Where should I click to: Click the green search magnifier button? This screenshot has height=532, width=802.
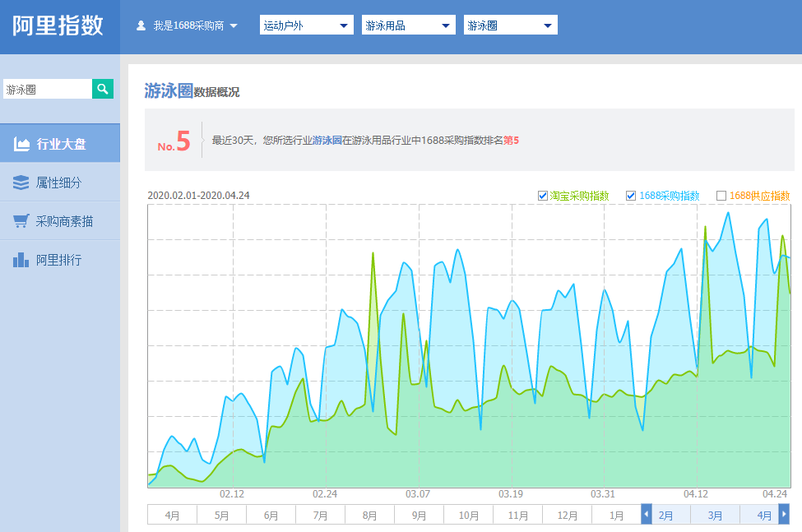coord(103,90)
